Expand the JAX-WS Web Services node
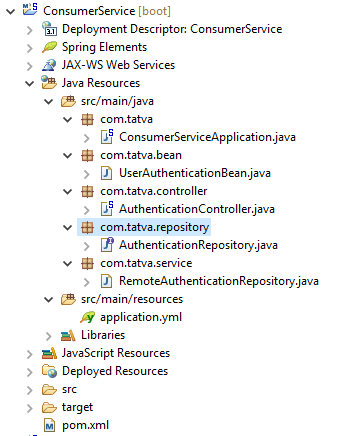The image size is (361, 436). pyautogui.click(x=30, y=66)
